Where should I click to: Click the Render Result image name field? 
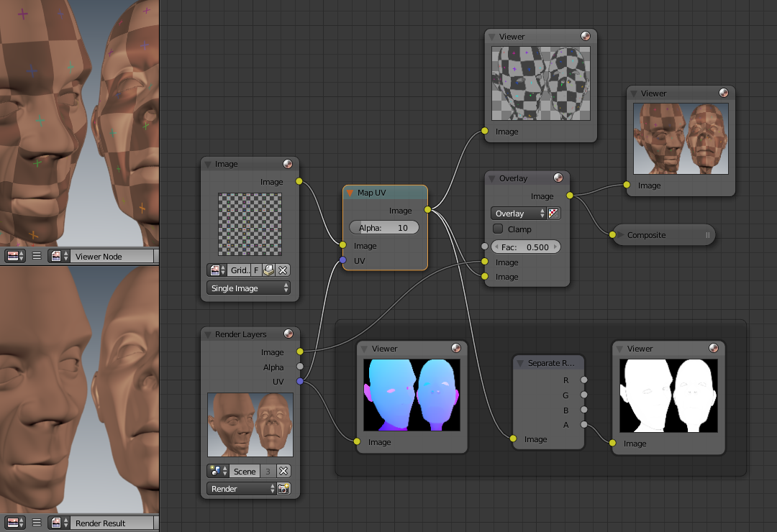click(x=112, y=523)
